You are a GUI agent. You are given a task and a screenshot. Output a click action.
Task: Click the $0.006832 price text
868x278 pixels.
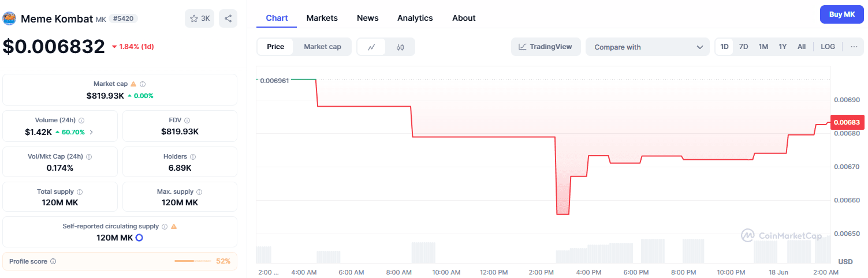(54, 46)
